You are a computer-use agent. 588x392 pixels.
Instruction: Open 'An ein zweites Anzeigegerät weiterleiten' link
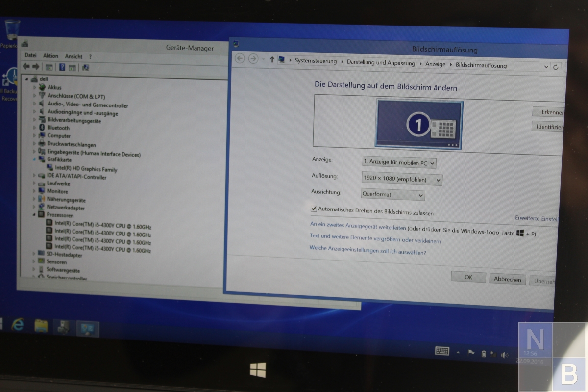click(358, 227)
